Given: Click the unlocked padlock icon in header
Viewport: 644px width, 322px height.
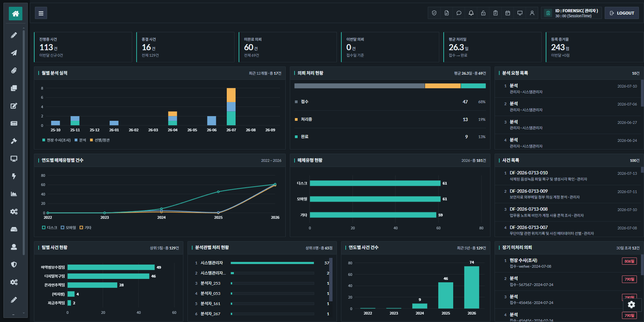Looking at the screenshot, I should pyautogui.click(x=483, y=13).
